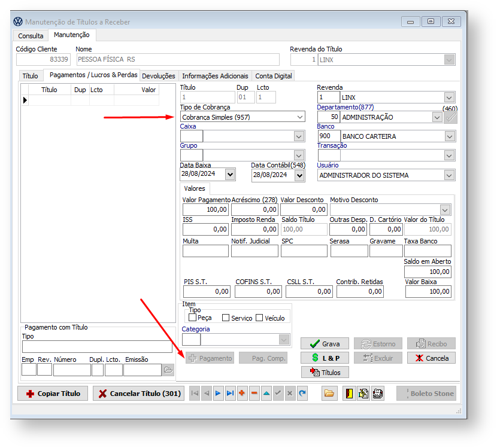The height and width of the screenshot is (448, 497).
Task: Click the Imposto Renda field
Action: pos(254,229)
